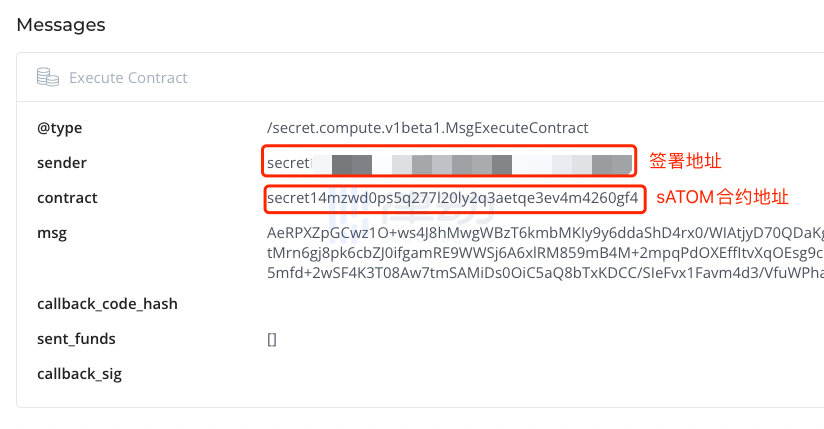Viewport: 824px width, 429px height.
Task: Select the @type field label
Action: [x=59, y=128]
